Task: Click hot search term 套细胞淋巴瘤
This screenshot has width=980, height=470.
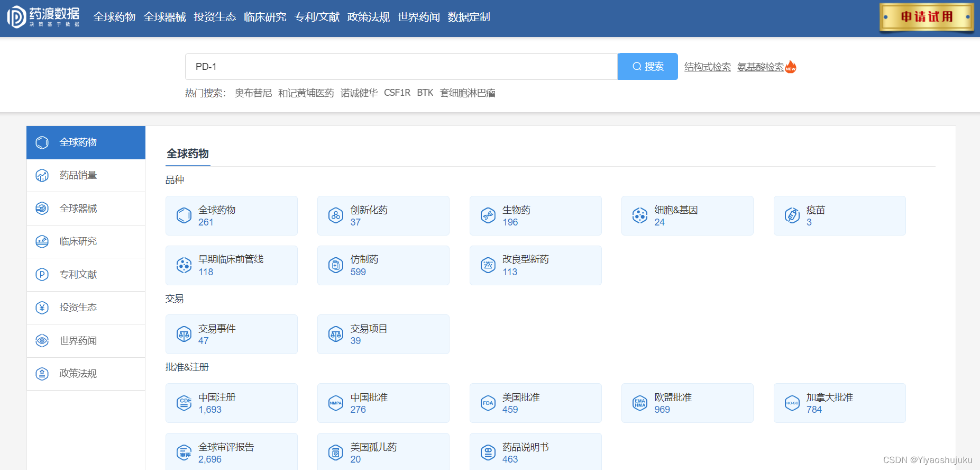Action: tap(468, 93)
